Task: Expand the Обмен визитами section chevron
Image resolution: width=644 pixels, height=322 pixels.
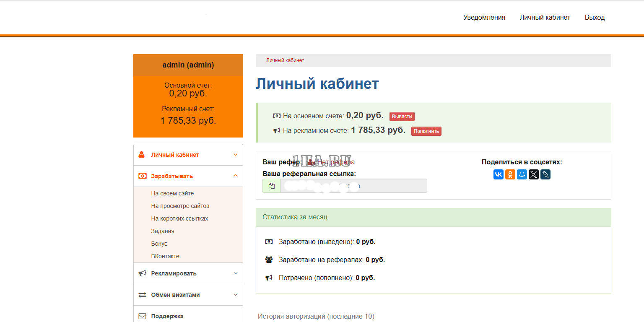Action: tap(235, 295)
